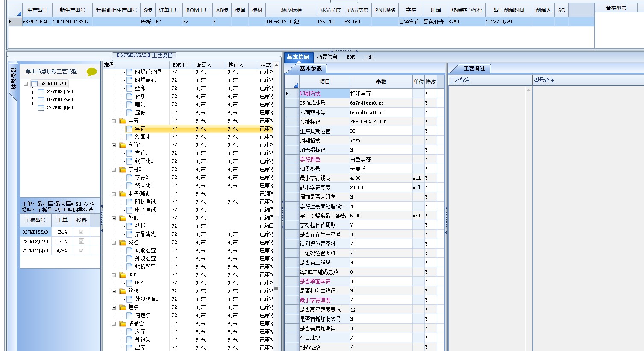Click the row indicator arrow of 6S7MD1USA0 grid row
The image size is (644, 351).
pos(10,21)
